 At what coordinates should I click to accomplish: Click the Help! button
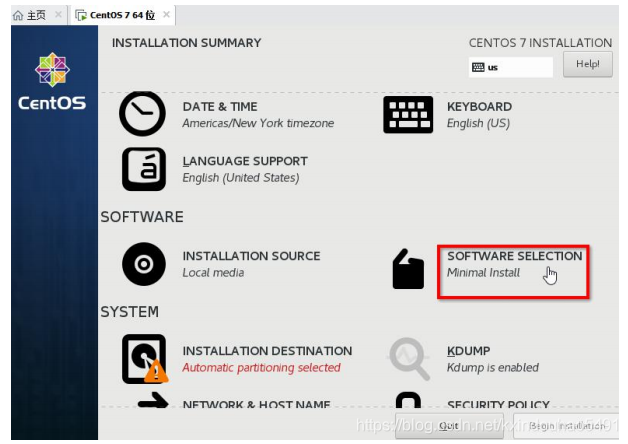pos(588,64)
